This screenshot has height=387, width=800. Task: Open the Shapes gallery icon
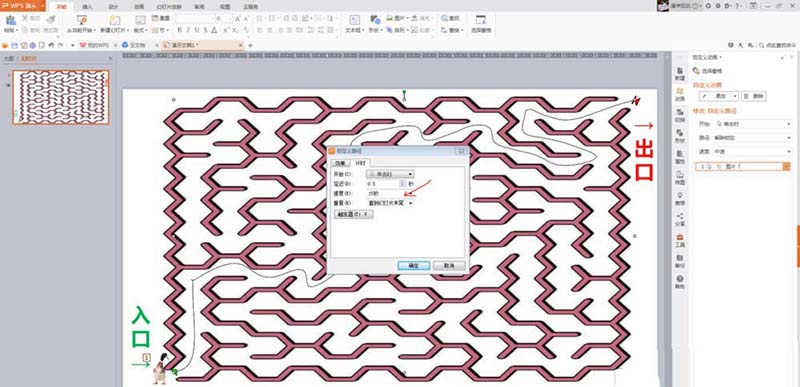pos(376,20)
